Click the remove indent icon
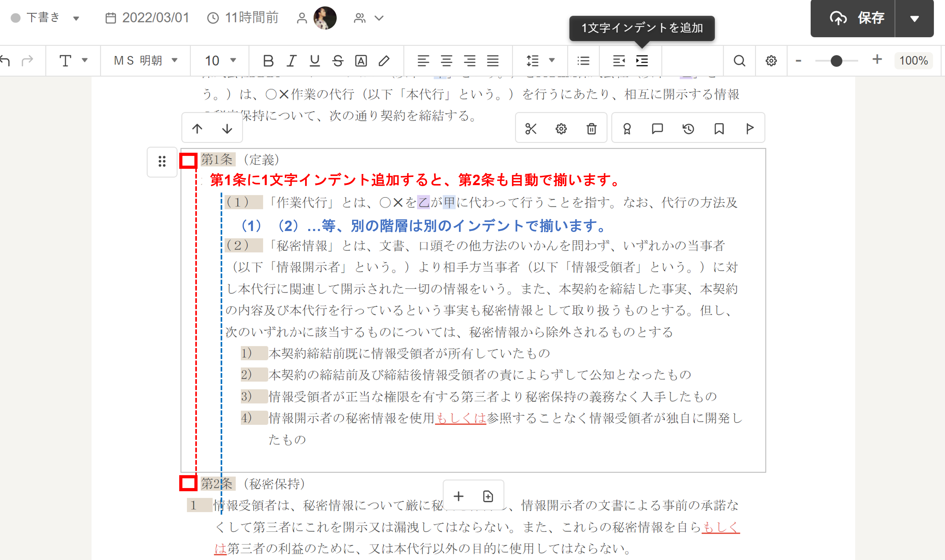The image size is (945, 560). pyautogui.click(x=618, y=61)
